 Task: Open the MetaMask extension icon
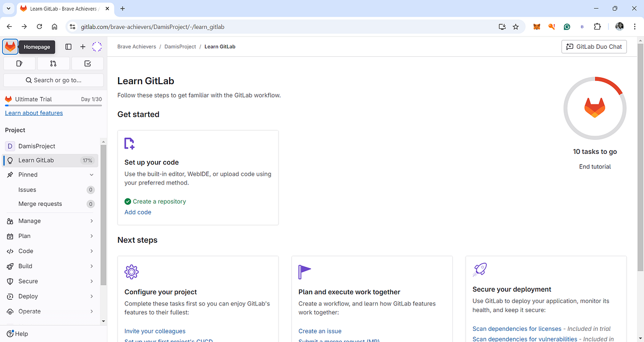tap(536, 26)
